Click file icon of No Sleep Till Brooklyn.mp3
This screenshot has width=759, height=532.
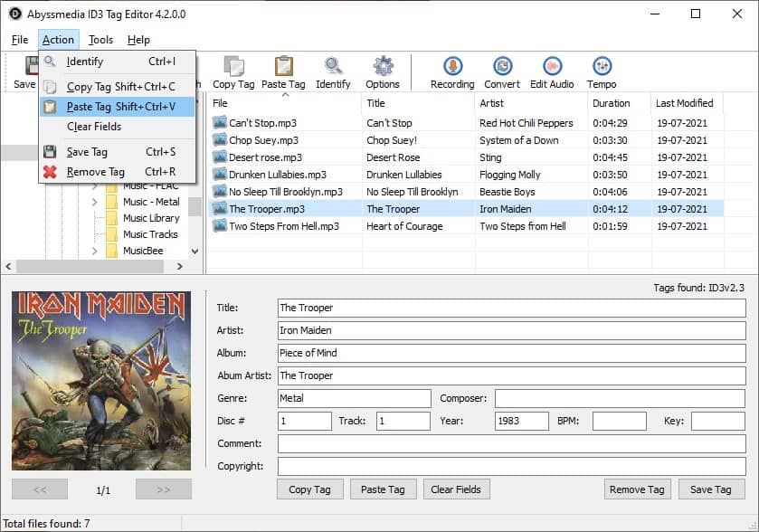[x=220, y=191]
